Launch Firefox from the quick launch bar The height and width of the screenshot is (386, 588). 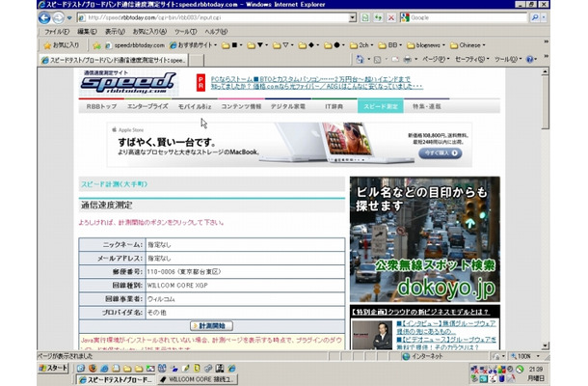pyautogui.click(x=93, y=369)
